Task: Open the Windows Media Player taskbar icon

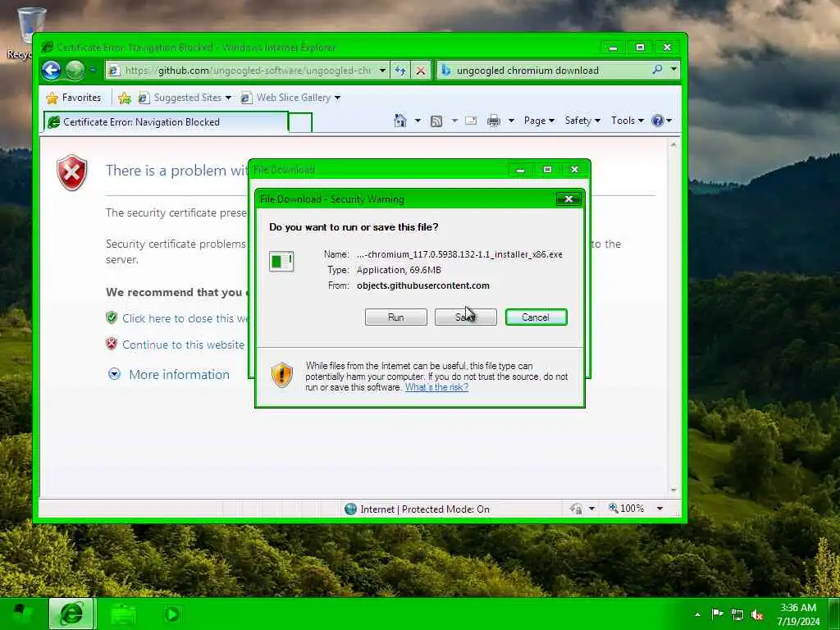Action: 172,614
